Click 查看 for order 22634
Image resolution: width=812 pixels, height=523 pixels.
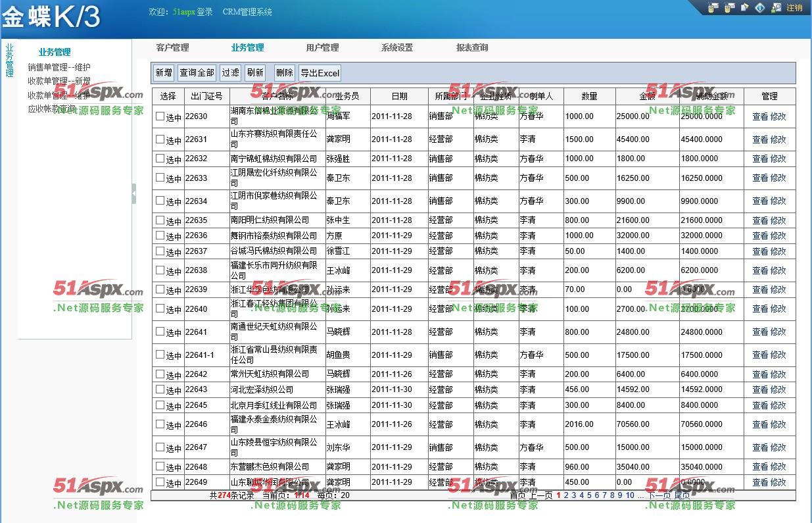760,201
